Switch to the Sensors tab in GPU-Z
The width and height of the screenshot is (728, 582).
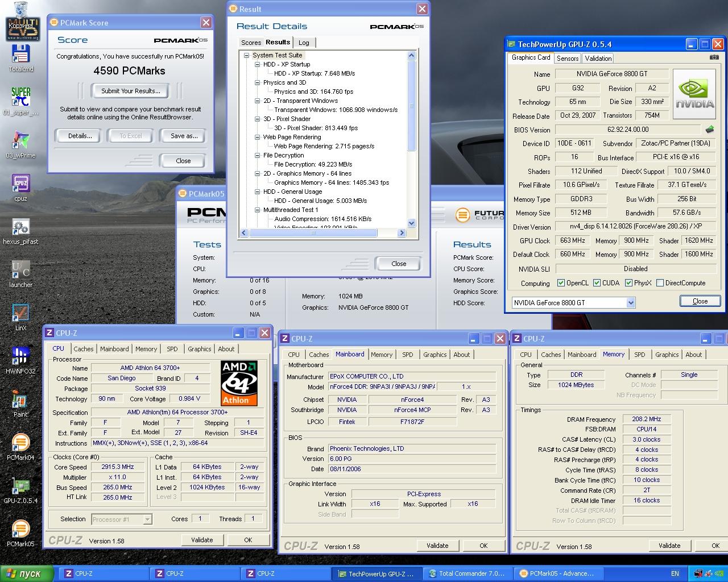point(568,58)
